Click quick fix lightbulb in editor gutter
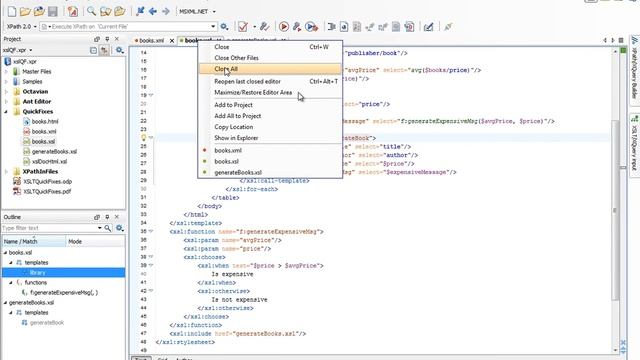This screenshot has width=640, height=360. coord(143,138)
